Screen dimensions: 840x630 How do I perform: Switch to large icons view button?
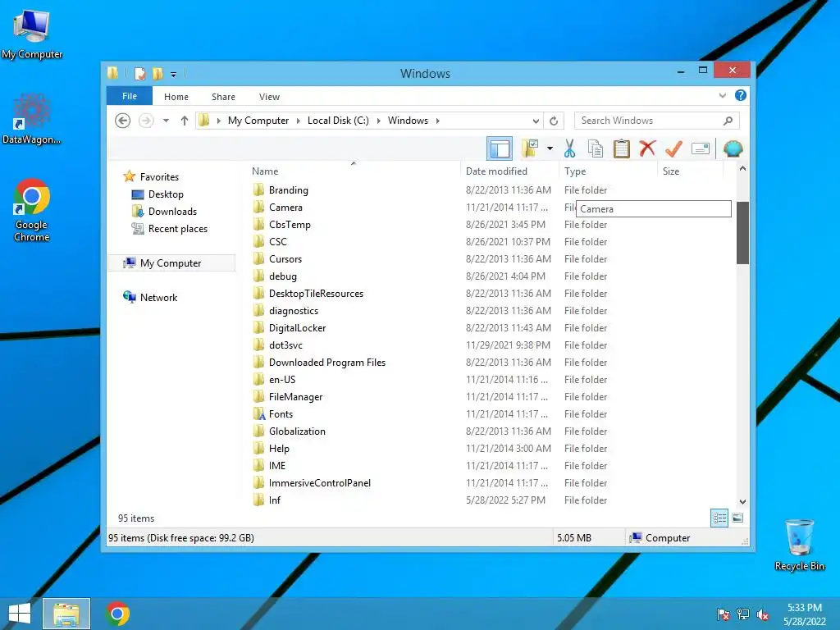point(737,518)
